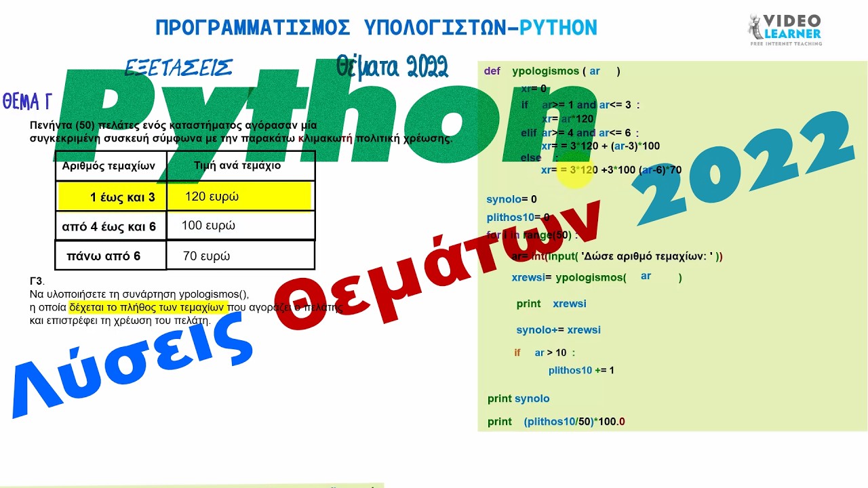Screen dimensions: 868x488
Task: Click the if ar > 10 : line
Action: (545, 352)
